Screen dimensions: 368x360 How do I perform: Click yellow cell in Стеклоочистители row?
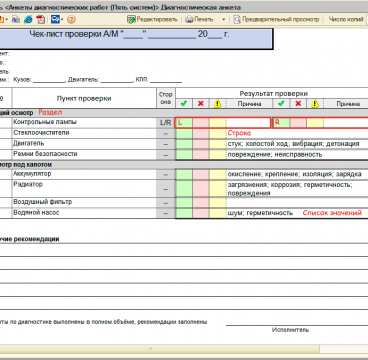click(x=218, y=134)
